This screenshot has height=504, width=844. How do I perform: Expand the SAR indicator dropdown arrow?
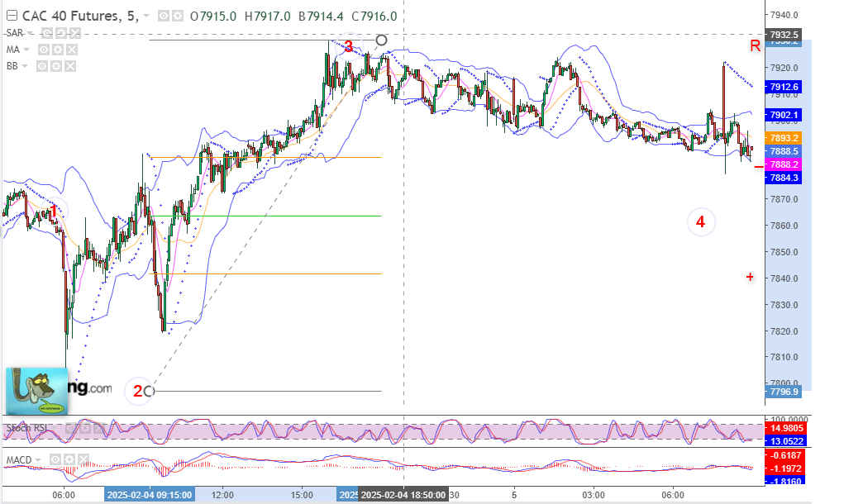(x=31, y=33)
